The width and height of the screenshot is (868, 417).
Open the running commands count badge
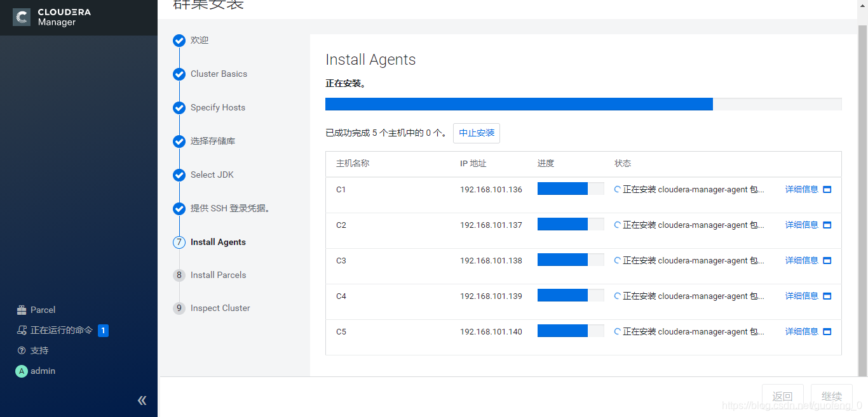pyautogui.click(x=103, y=330)
